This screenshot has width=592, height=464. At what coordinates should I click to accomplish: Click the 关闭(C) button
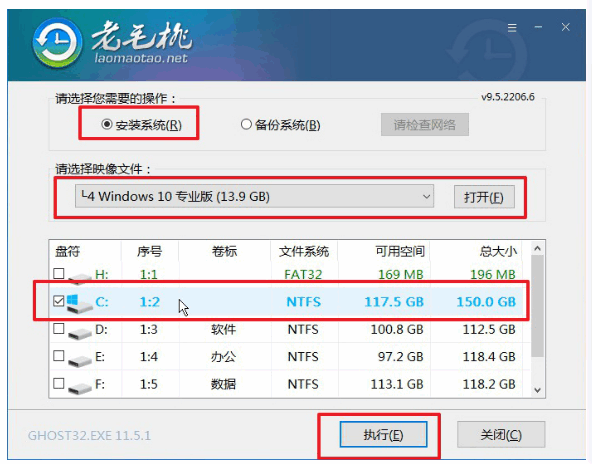pyautogui.click(x=501, y=435)
